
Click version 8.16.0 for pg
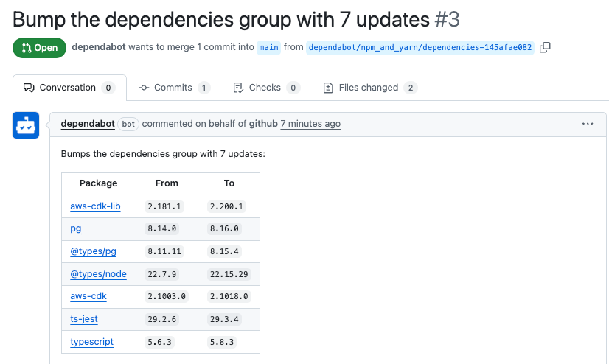224,229
